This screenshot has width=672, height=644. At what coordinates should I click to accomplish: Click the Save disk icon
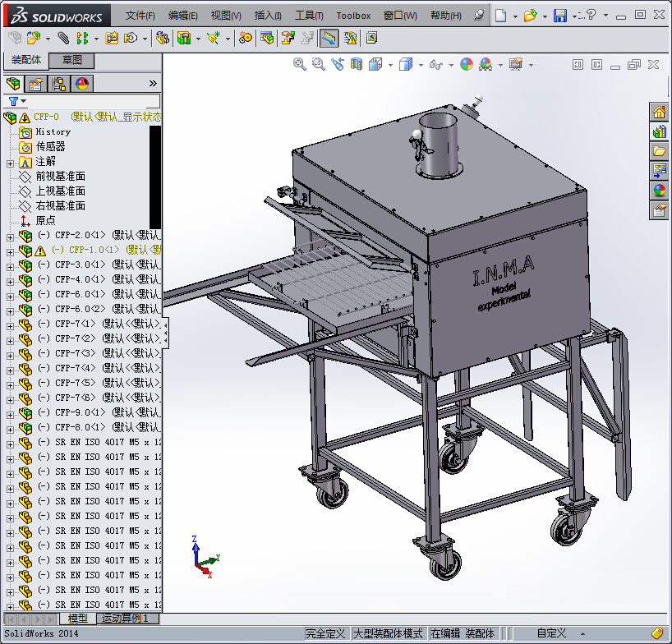click(559, 16)
